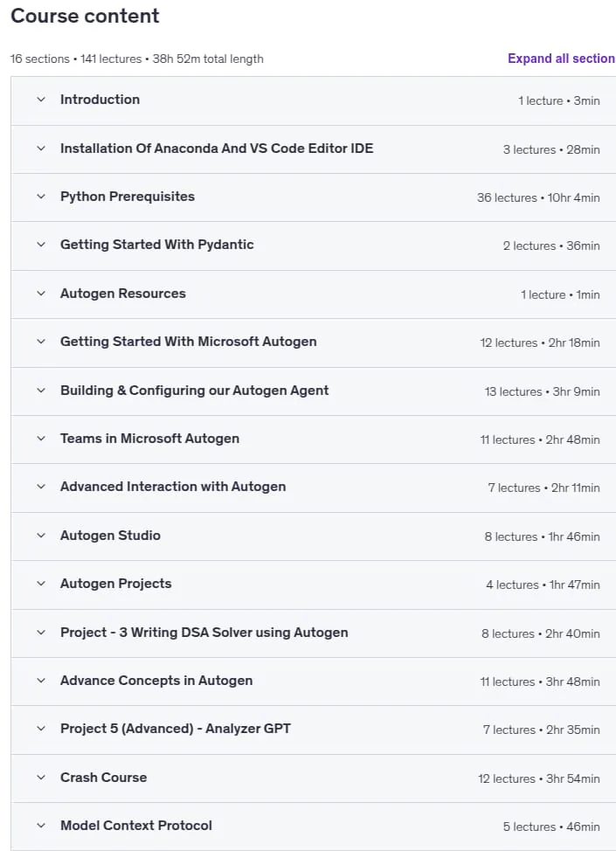
Task: Open the Autogen Projects section heading
Action: point(115,584)
